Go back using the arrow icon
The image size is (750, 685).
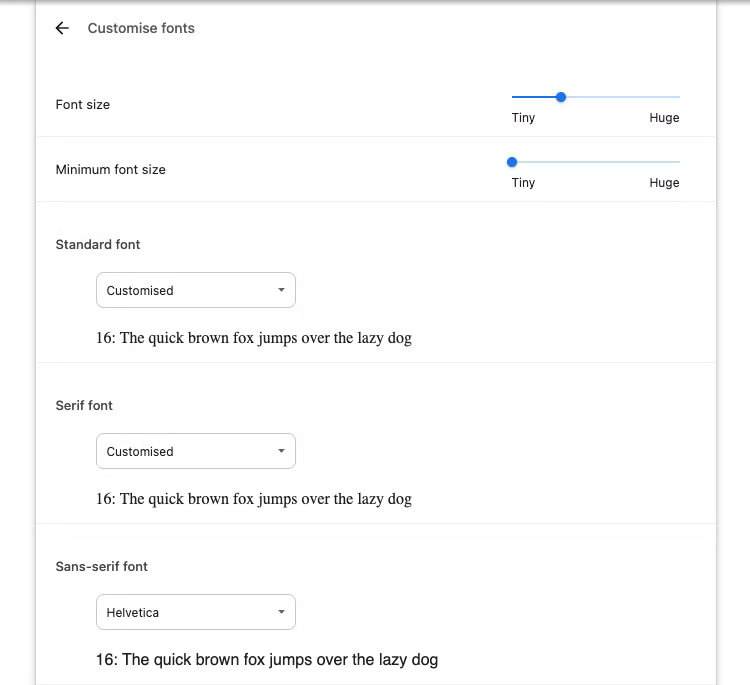62,28
